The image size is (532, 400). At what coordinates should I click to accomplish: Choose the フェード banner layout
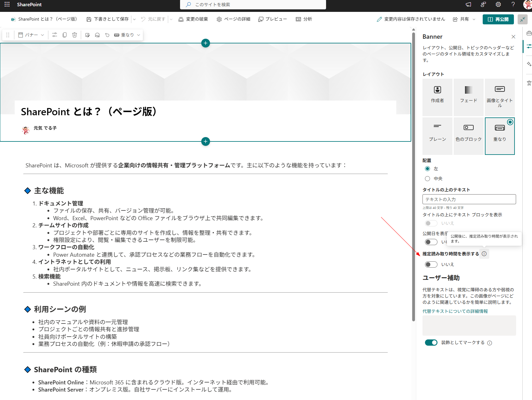469,97
